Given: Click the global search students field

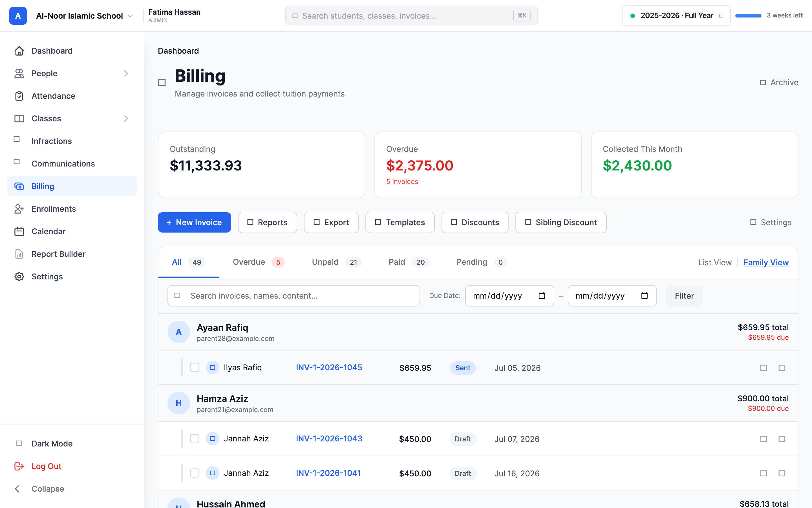Looking at the screenshot, I should tap(411, 16).
